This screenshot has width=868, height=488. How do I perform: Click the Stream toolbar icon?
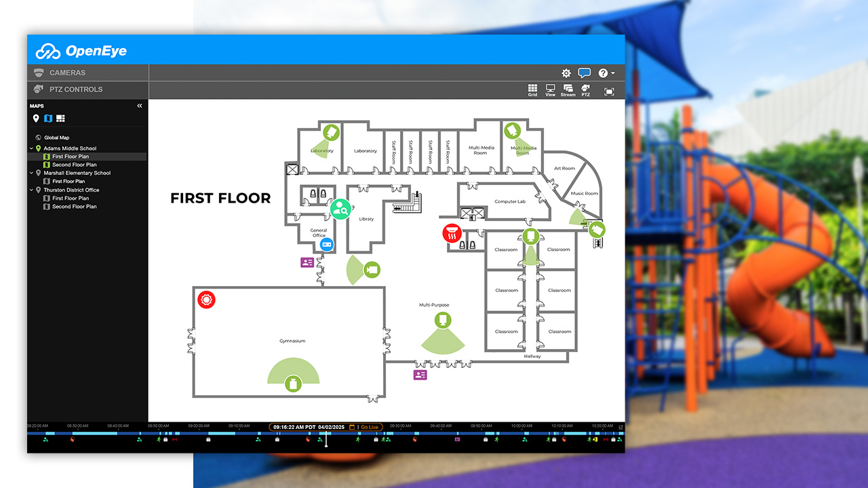pyautogui.click(x=568, y=89)
